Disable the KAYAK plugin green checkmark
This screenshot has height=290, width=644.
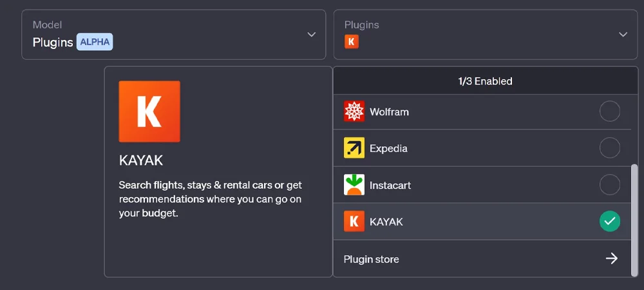click(610, 222)
